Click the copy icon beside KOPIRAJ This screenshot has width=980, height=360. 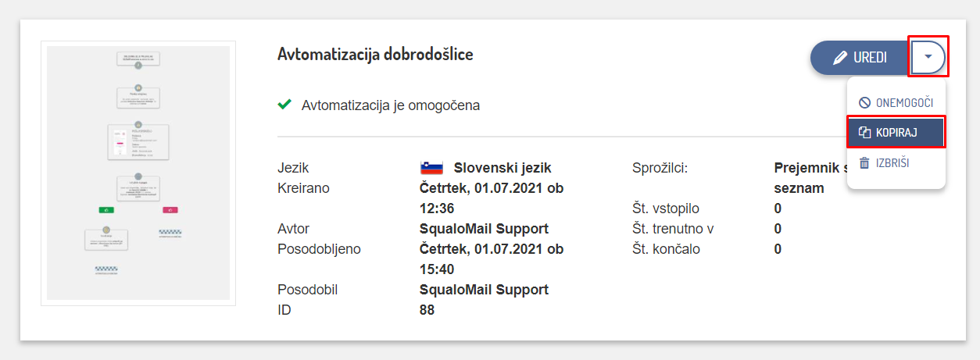pyautogui.click(x=864, y=133)
